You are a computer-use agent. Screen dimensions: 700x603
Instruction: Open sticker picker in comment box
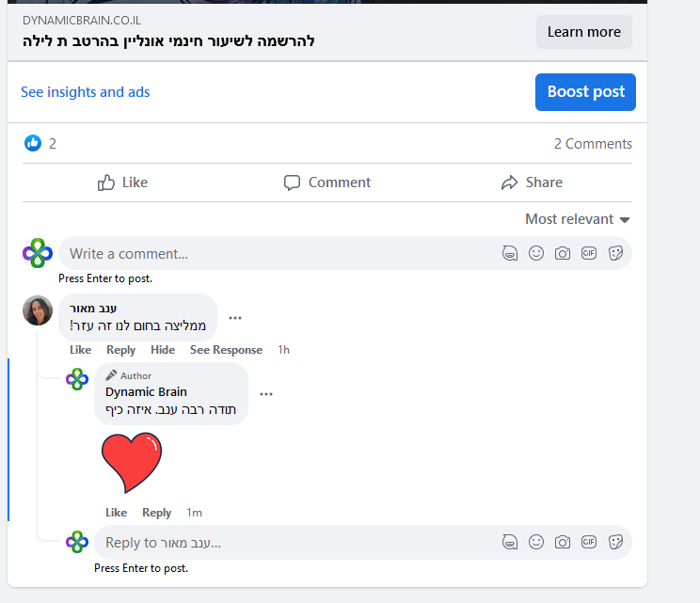pos(615,253)
